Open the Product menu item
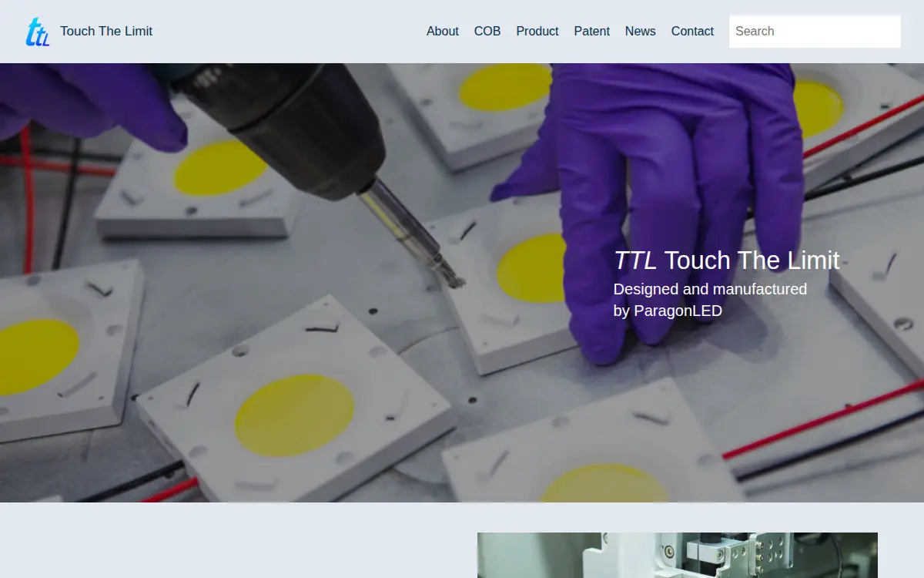The height and width of the screenshot is (578, 924). coord(537,32)
